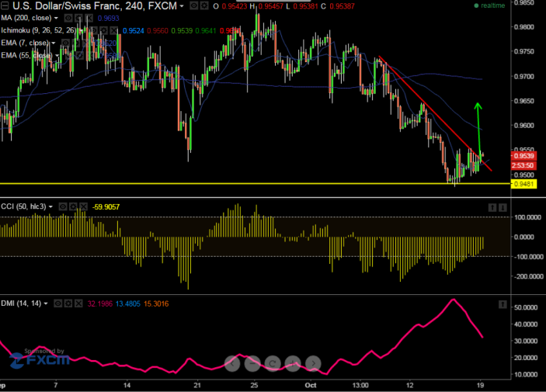Screen dimensions: 546x392
Task: Click the CCI value -59.9057
Action: point(106,206)
